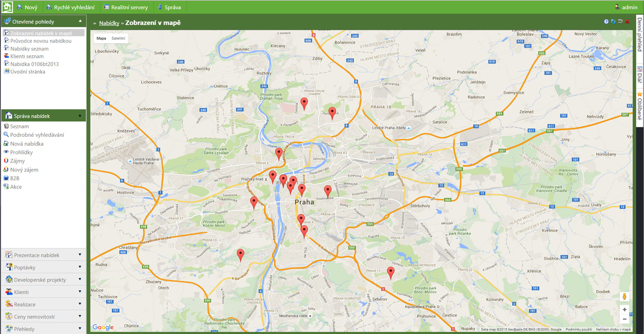The height and width of the screenshot is (334, 644).
Task: Select the map marker near Vinohrady
Action: tap(328, 191)
